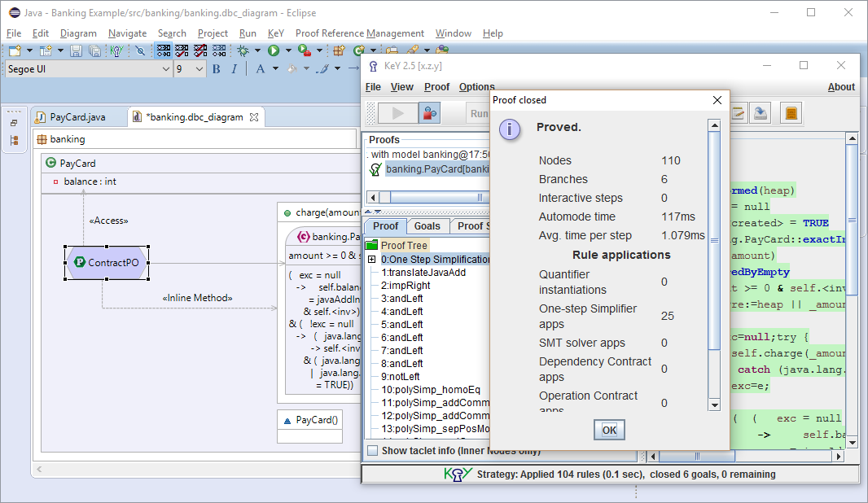Open the Font Color dropdown arrow
This screenshot has width=868, height=503.
(275, 69)
